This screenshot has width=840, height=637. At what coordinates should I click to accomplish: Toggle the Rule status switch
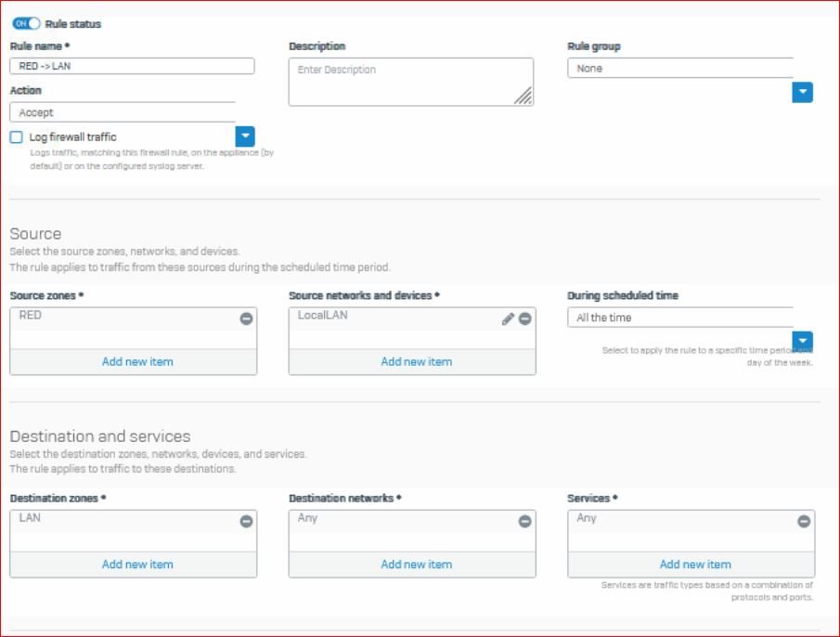26,23
